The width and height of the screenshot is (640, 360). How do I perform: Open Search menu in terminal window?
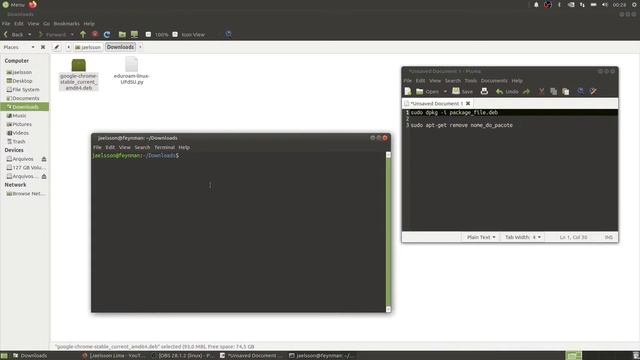click(x=142, y=147)
